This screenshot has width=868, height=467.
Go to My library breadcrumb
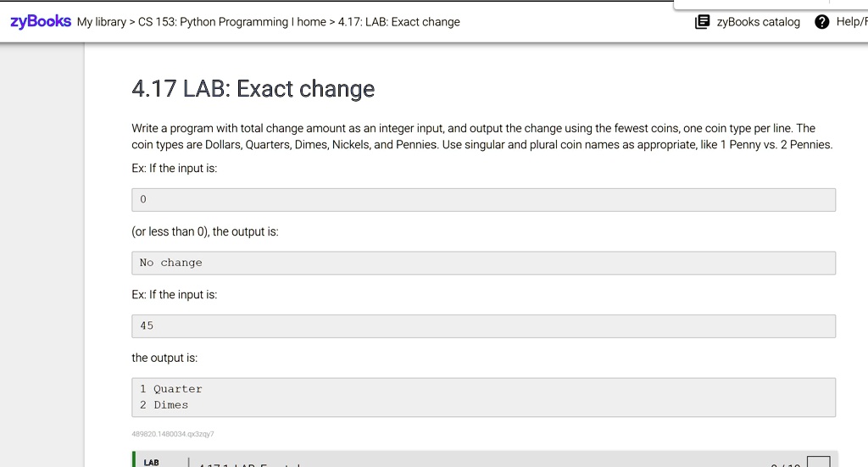(101, 22)
